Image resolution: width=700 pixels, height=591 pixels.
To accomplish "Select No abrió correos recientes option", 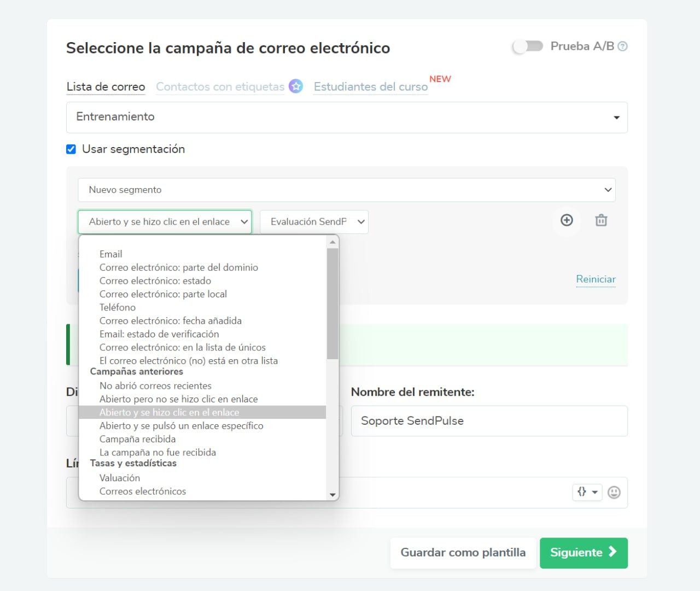I will [x=202, y=386].
